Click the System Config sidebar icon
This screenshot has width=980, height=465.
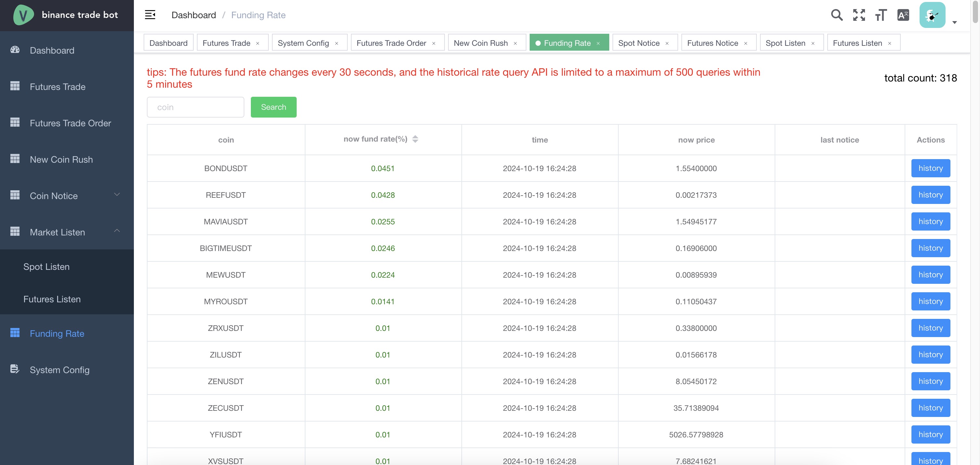pyautogui.click(x=15, y=369)
